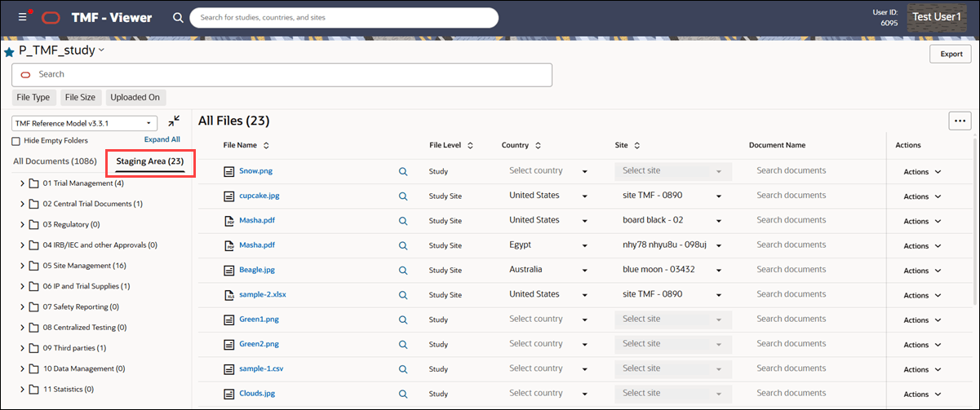Click the folder icon of 05 Site Management

(x=34, y=266)
